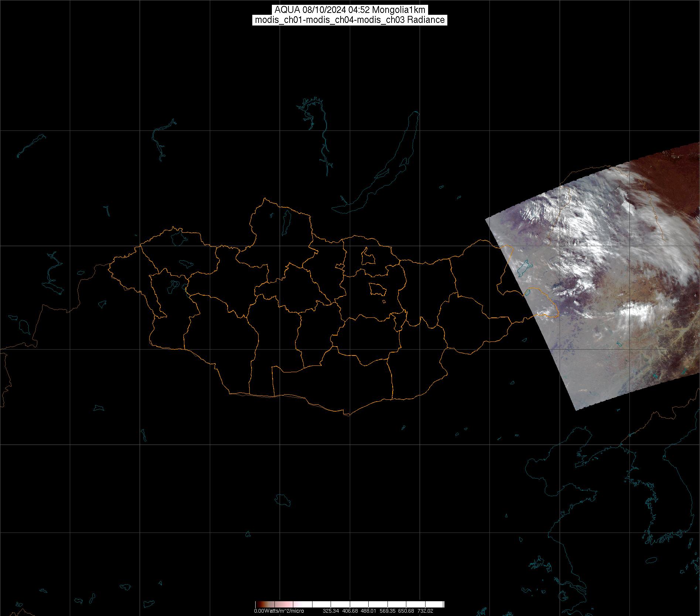Click the 0.00Watts/m^2/micro units label

[x=279, y=611]
